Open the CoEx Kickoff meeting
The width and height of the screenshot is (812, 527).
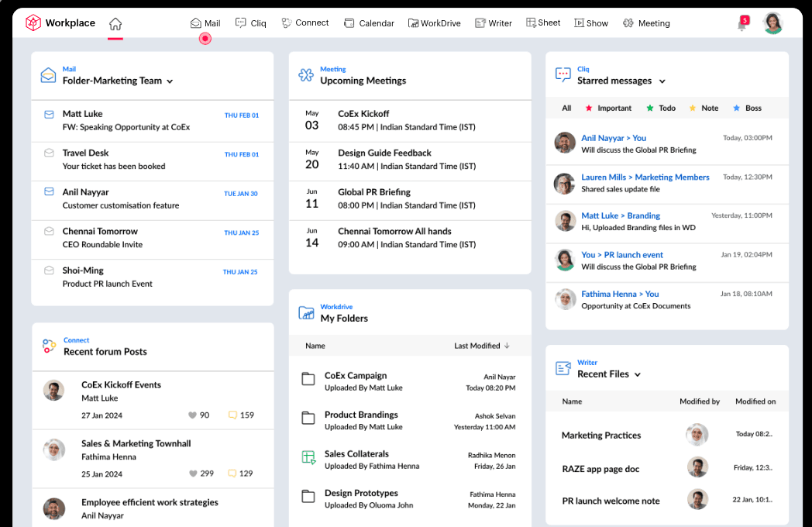click(410, 121)
